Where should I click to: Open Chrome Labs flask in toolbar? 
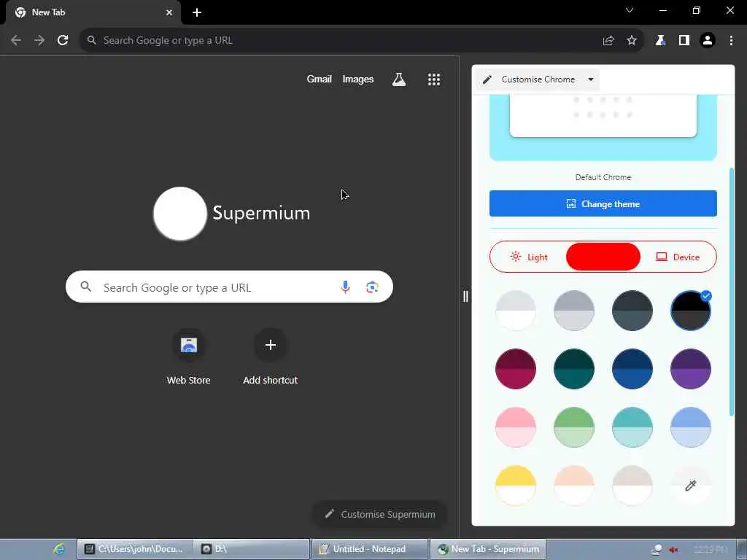pos(660,41)
